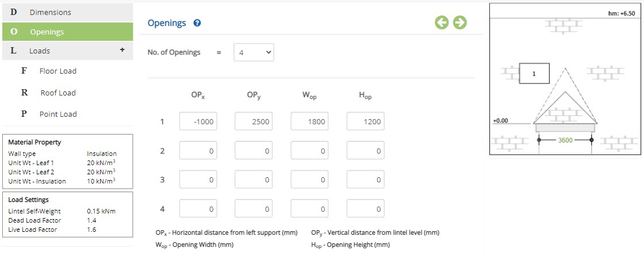Image resolution: width=644 pixels, height=256 pixels.
Task: Select opening box 1 in wall diagram
Action: (534, 74)
